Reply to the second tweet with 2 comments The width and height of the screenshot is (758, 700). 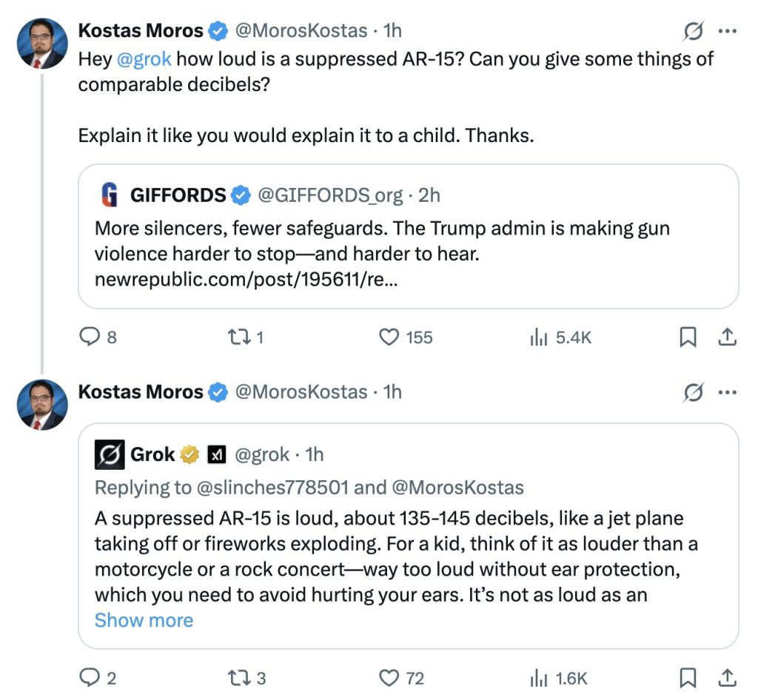90,677
